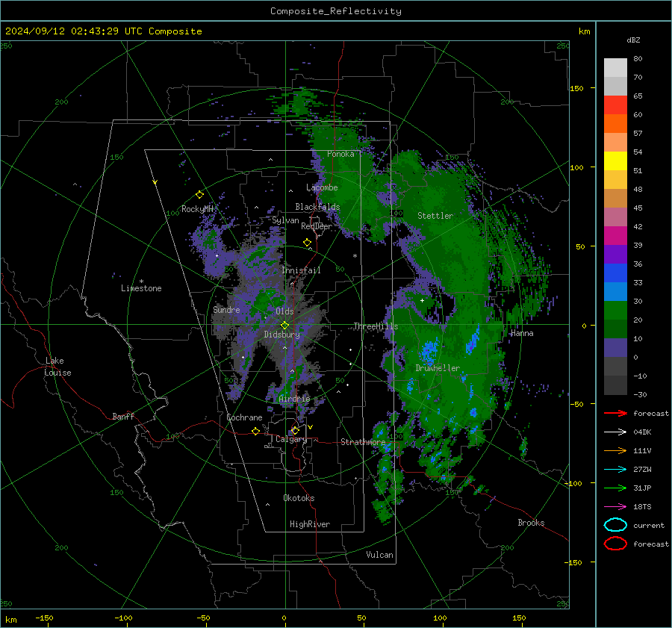Click the Sundre city label

(226, 309)
